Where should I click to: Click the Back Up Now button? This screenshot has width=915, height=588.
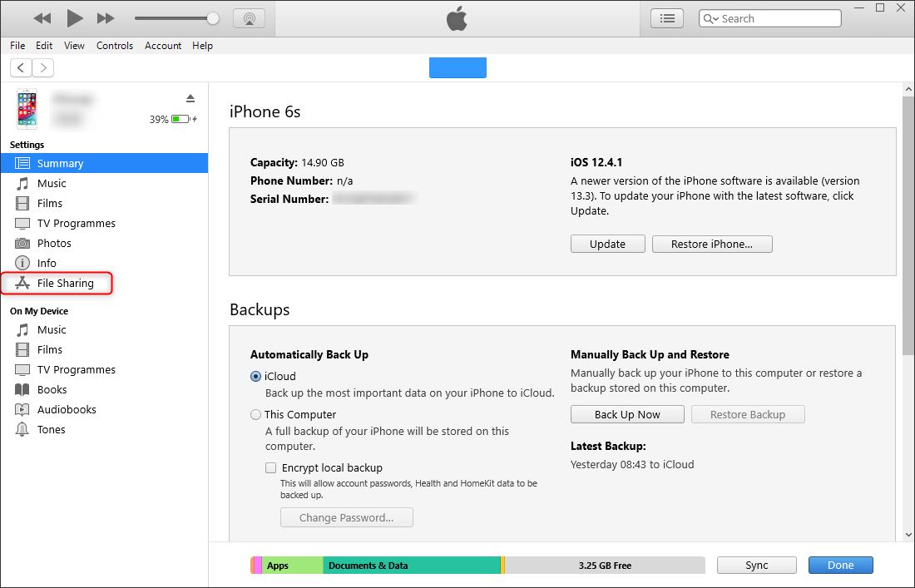tap(627, 415)
